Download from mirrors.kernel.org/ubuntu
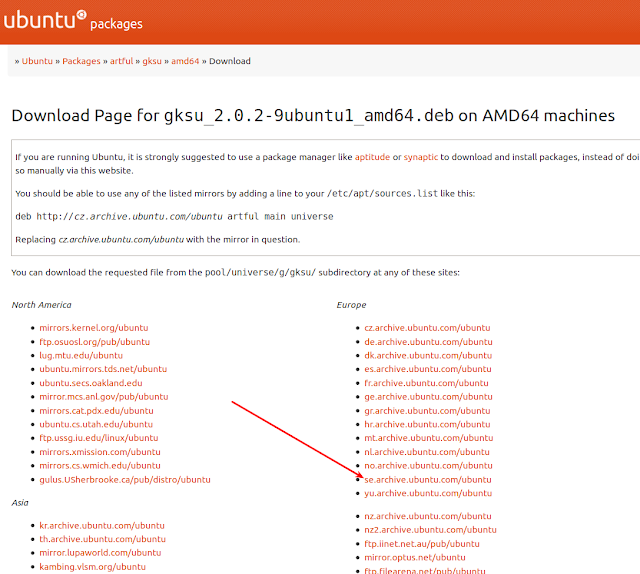This screenshot has width=640, height=574. pyautogui.click(x=94, y=328)
